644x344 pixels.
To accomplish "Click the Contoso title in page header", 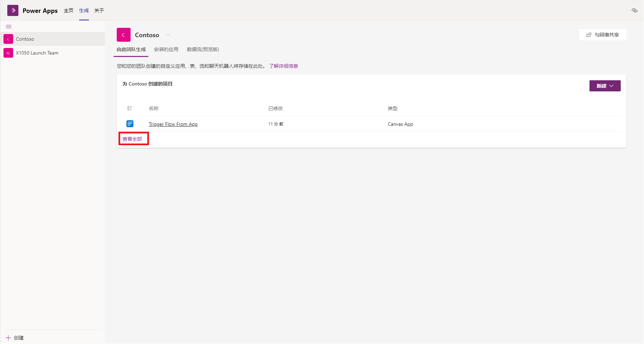I will click(147, 35).
